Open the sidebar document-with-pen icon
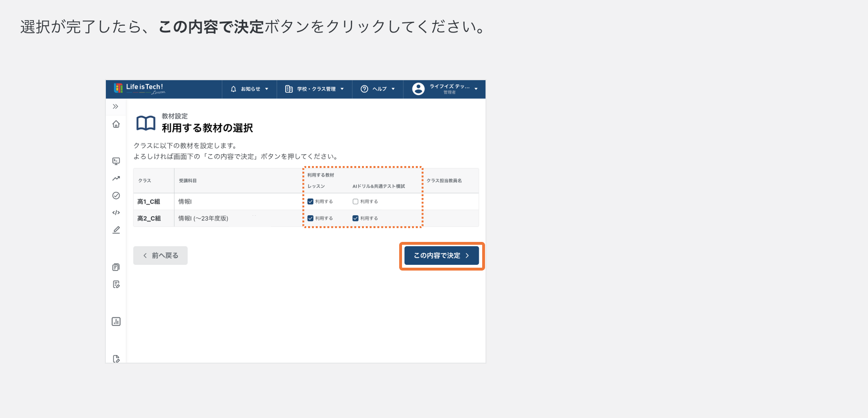This screenshot has width=868, height=418. point(116,284)
